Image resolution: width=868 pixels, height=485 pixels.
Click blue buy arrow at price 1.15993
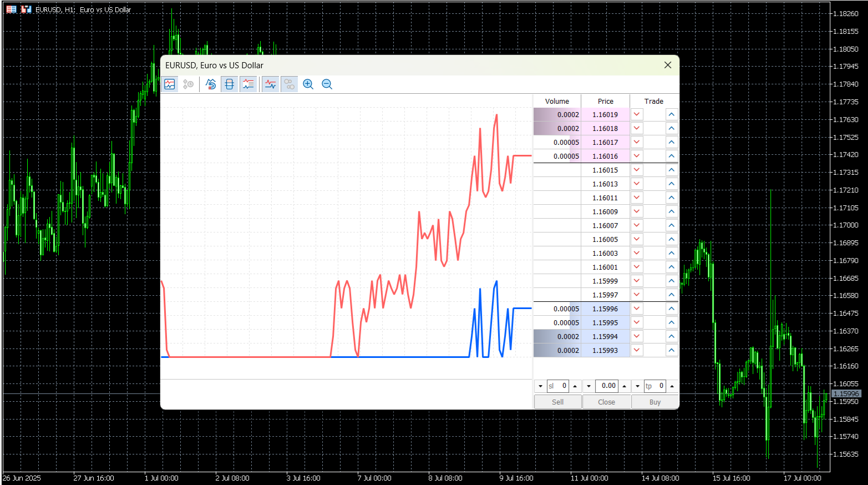tap(672, 350)
